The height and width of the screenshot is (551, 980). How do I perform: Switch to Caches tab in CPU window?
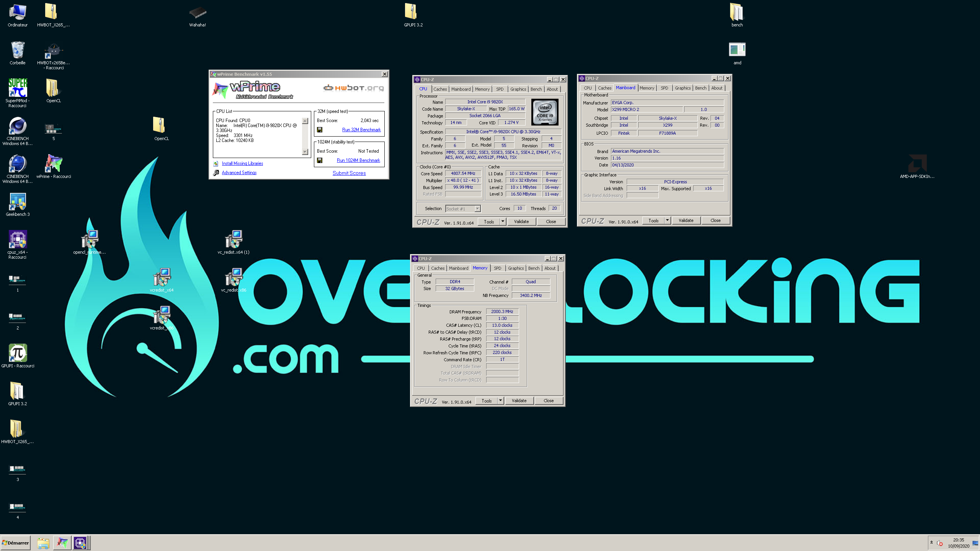[x=440, y=89]
